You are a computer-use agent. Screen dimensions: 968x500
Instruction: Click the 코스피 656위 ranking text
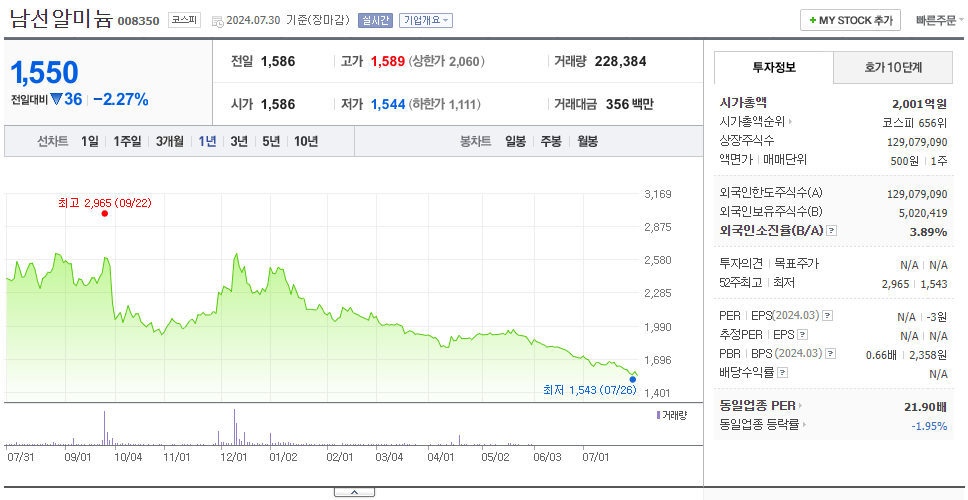[915, 122]
